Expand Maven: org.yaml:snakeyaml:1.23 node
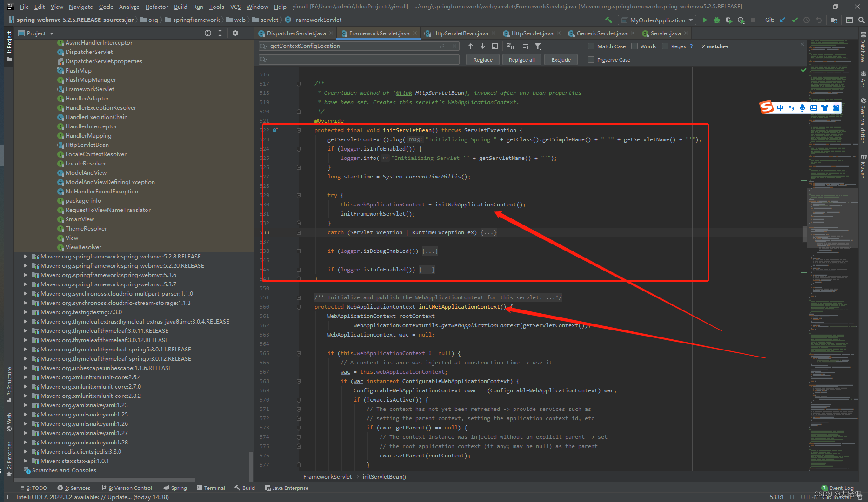 pos(25,405)
